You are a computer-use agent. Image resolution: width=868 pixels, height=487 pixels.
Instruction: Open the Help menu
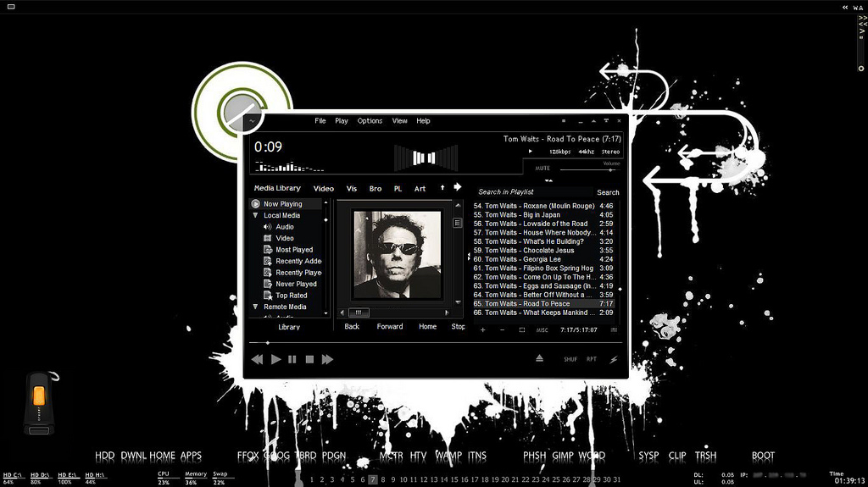pos(423,120)
